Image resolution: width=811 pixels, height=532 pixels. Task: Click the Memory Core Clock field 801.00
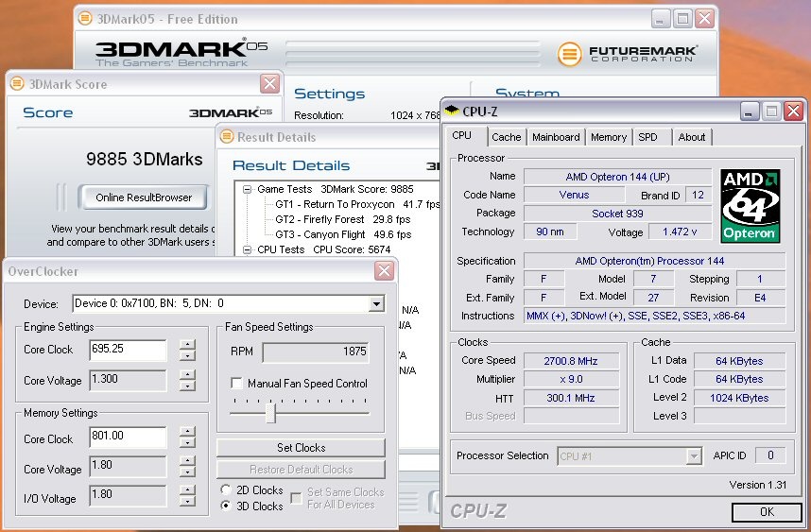click(128, 437)
